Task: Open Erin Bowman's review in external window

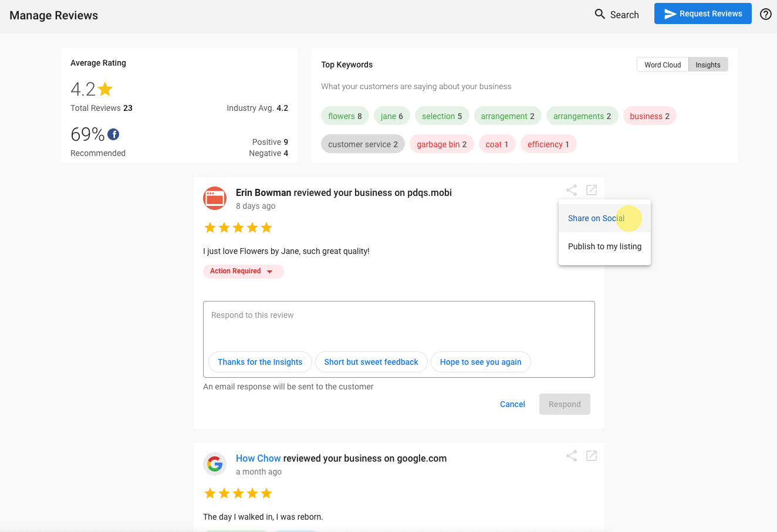Action: pyautogui.click(x=591, y=189)
